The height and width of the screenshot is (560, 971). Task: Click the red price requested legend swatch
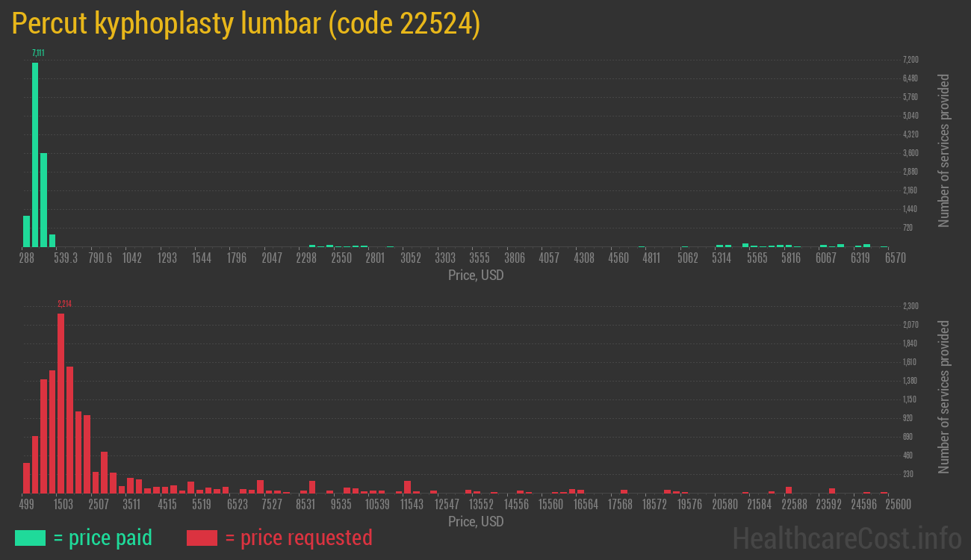pyautogui.click(x=202, y=538)
